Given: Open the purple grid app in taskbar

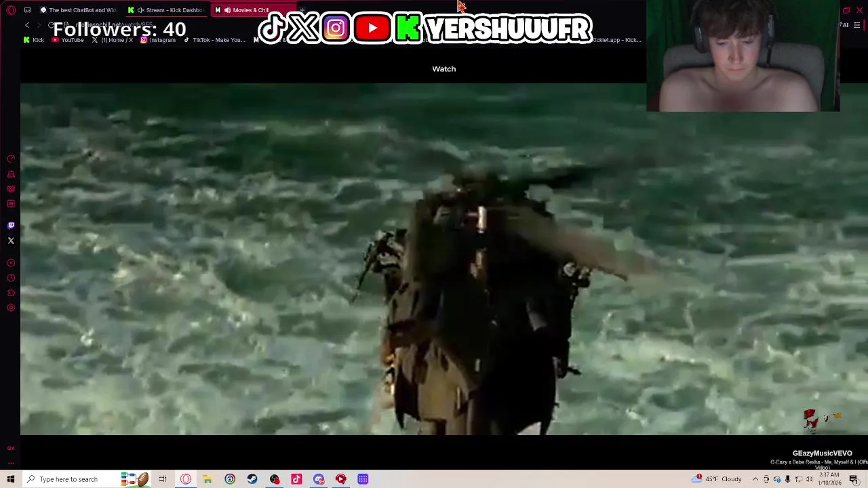Looking at the screenshot, I should point(363,479).
